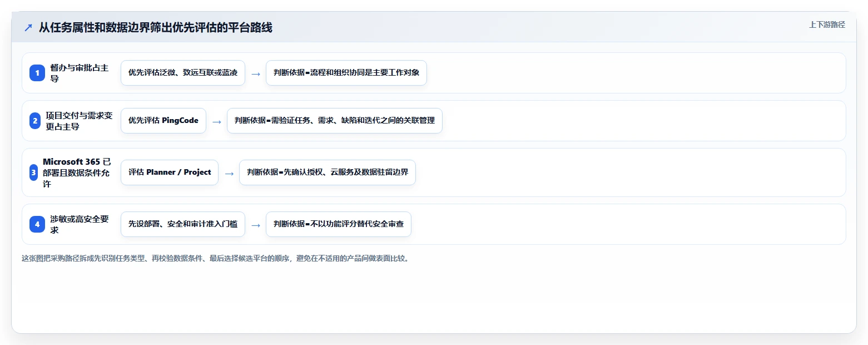Click the footnote starting 这张图把采购路径拆成
The height and width of the screenshot is (345, 868).
point(216,258)
